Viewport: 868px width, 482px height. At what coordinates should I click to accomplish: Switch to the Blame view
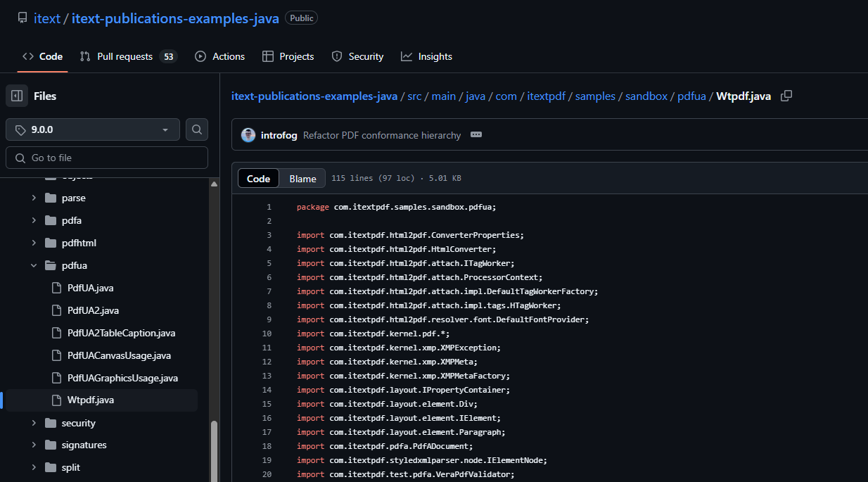pyautogui.click(x=302, y=178)
